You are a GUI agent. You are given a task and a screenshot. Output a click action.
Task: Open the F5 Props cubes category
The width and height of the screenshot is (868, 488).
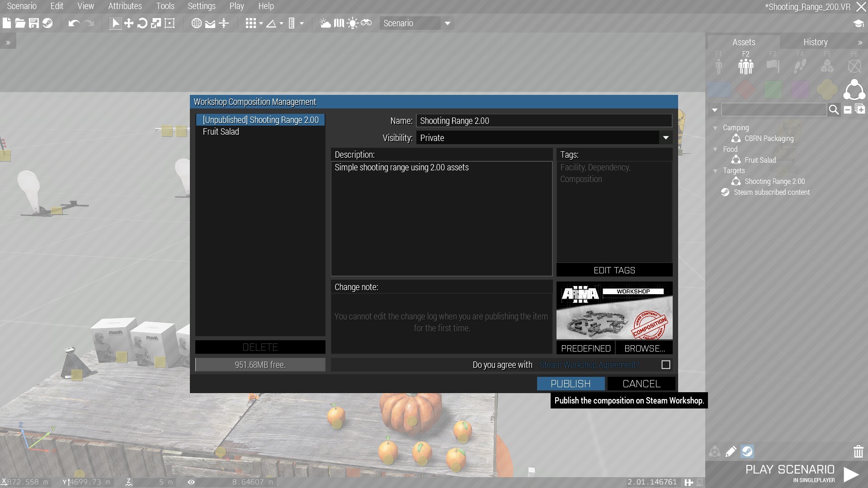pyautogui.click(x=827, y=66)
